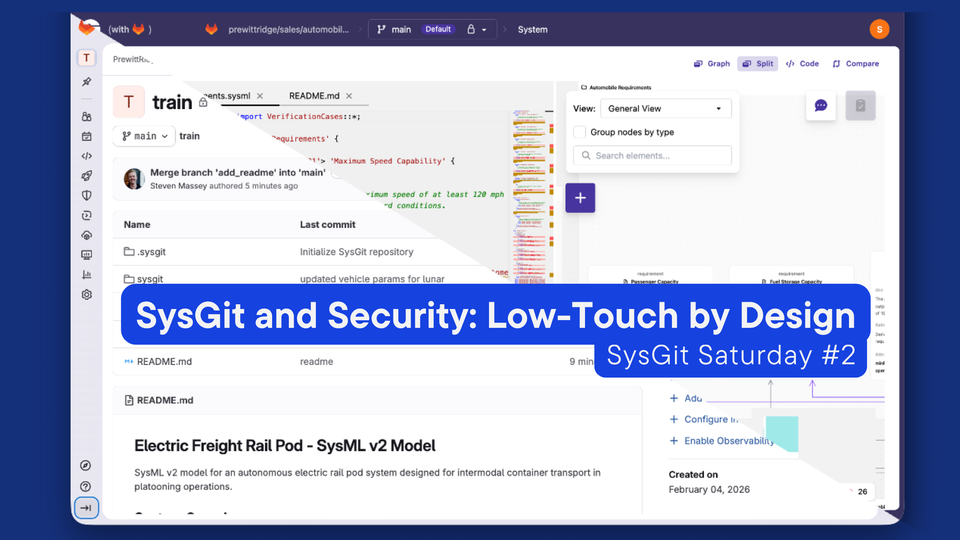Image resolution: width=960 pixels, height=540 pixels.
Task: Click Steven Massey's commit avatar
Action: [x=134, y=178]
